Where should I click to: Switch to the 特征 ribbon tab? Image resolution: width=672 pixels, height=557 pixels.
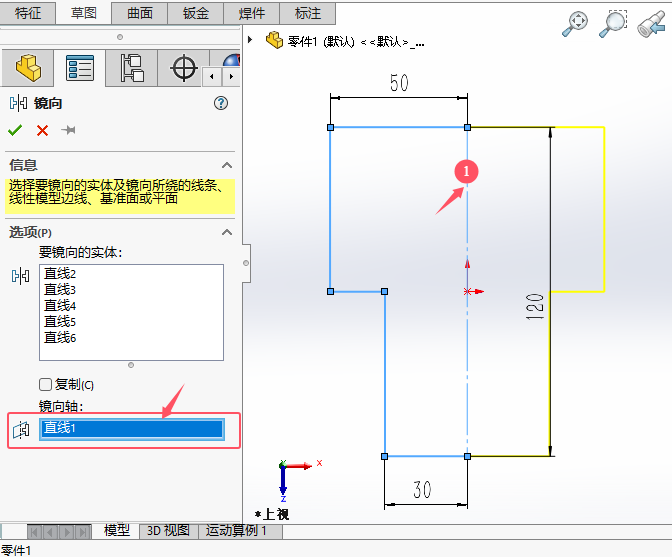point(28,13)
